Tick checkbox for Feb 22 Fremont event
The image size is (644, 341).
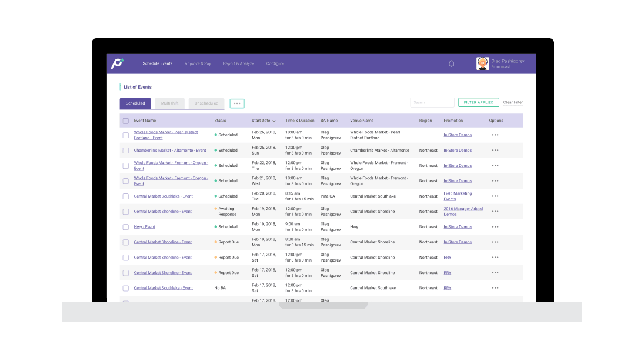(126, 166)
